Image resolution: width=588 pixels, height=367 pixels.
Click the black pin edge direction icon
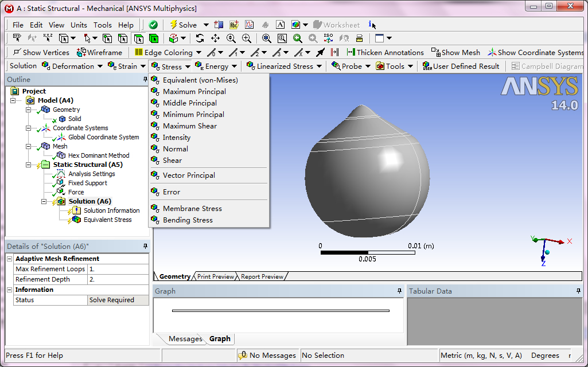pos(321,53)
